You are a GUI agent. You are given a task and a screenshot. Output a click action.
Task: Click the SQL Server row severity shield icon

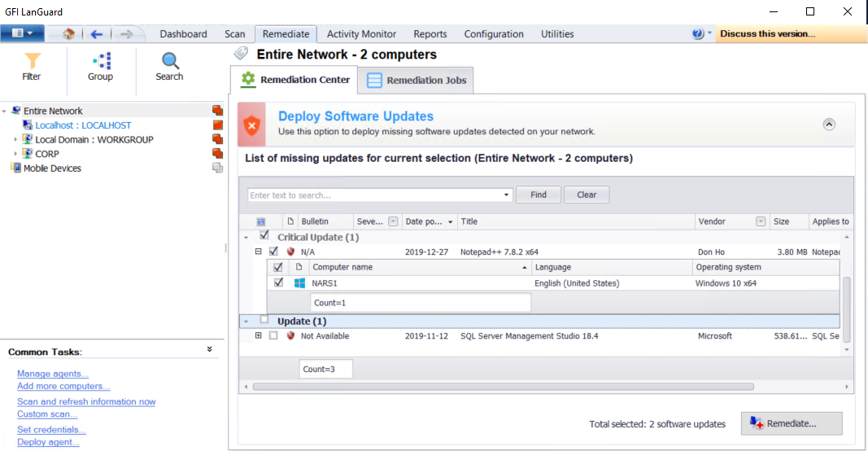(x=290, y=335)
